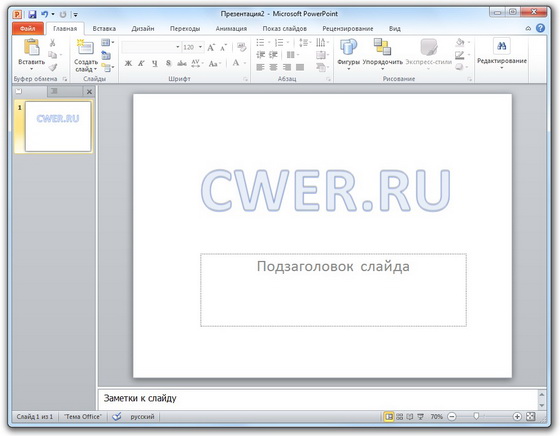
Task: Click the spell check icon in status bar
Action: pos(116,416)
